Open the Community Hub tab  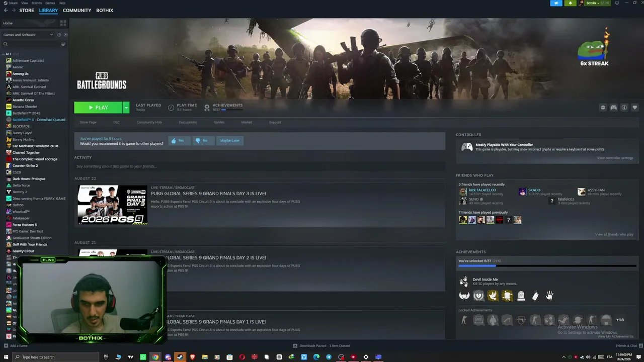[149, 122]
